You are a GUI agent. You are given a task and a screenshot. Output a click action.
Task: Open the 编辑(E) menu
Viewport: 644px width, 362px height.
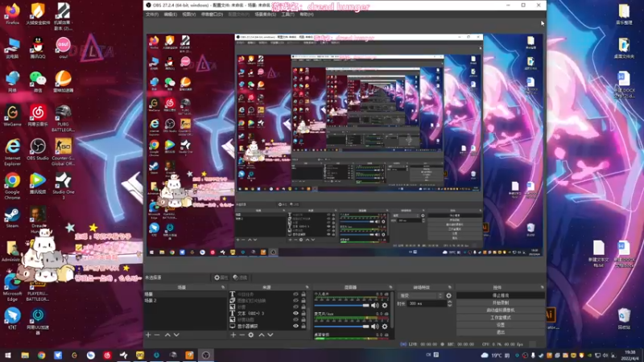[x=171, y=14]
